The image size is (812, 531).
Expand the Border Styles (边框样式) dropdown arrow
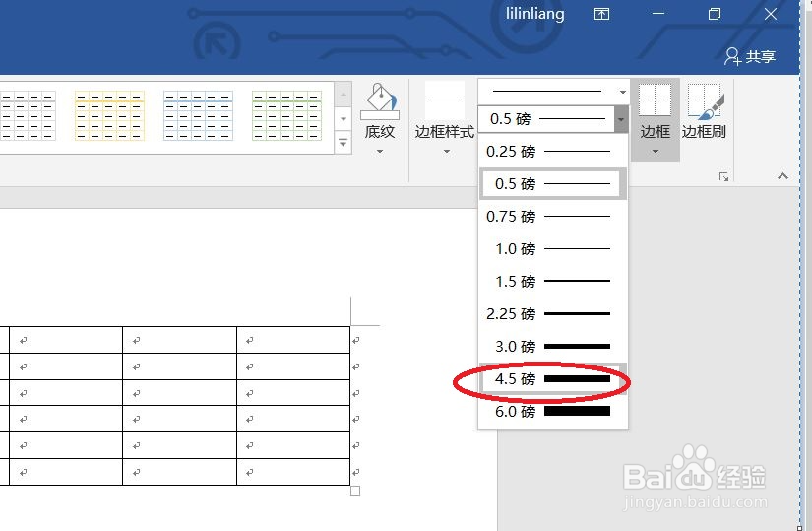[447, 152]
